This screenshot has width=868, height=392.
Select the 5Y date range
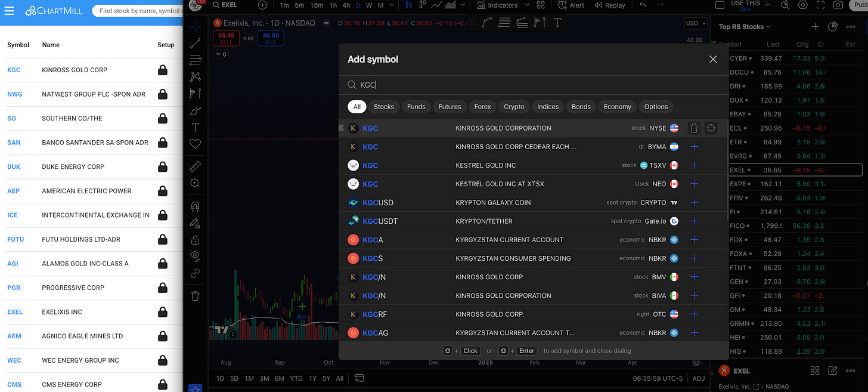(x=326, y=378)
